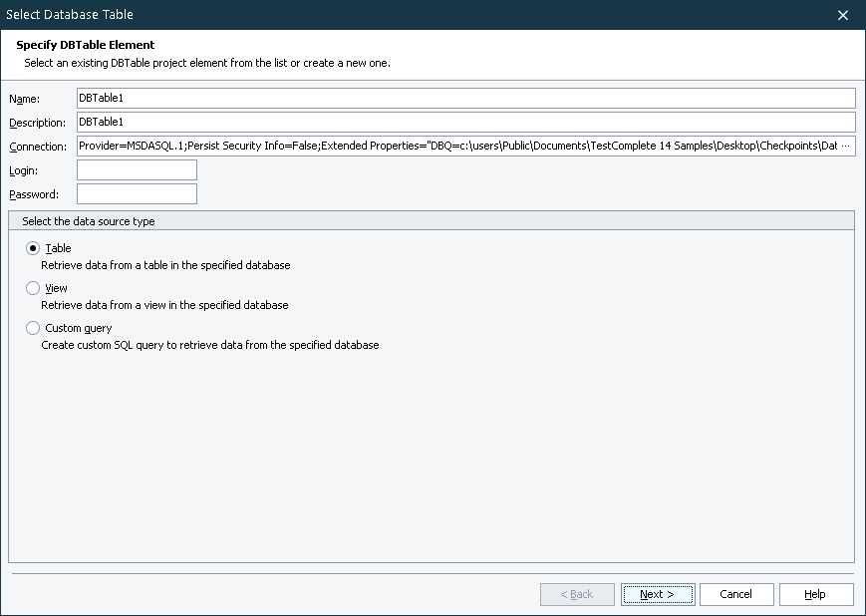866x616 pixels.
Task: Select the Custom query radio button
Action: coord(33,328)
